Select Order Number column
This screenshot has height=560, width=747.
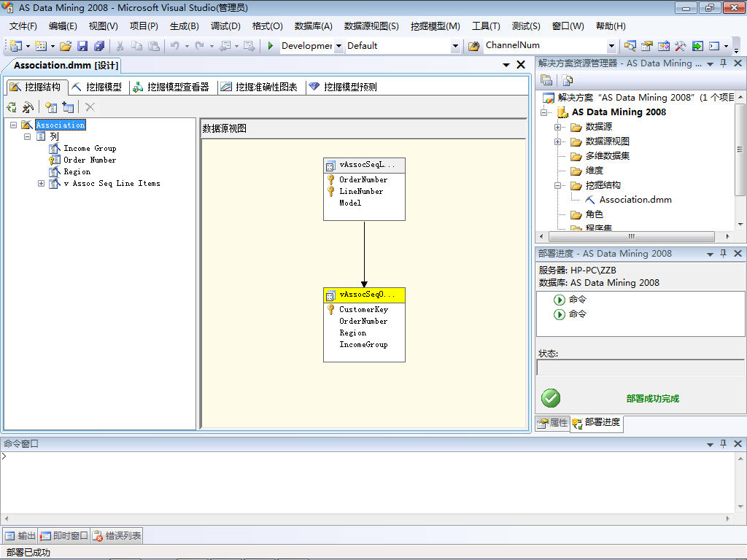90,160
